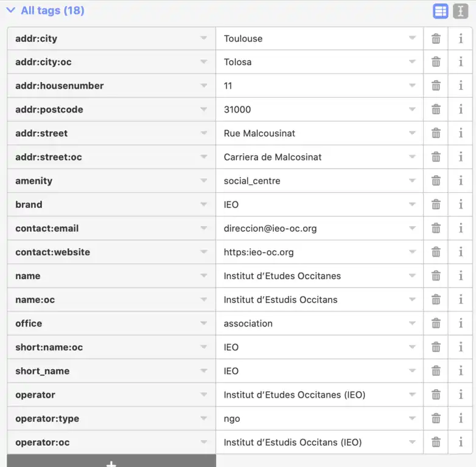Open amenity value dropdown
This screenshot has height=467, width=476.
(x=412, y=181)
